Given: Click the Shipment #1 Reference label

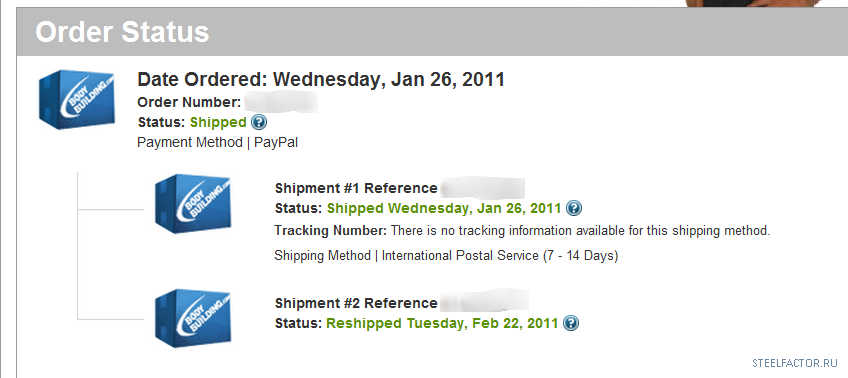Looking at the screenshot, I should (x=356, y=188).
